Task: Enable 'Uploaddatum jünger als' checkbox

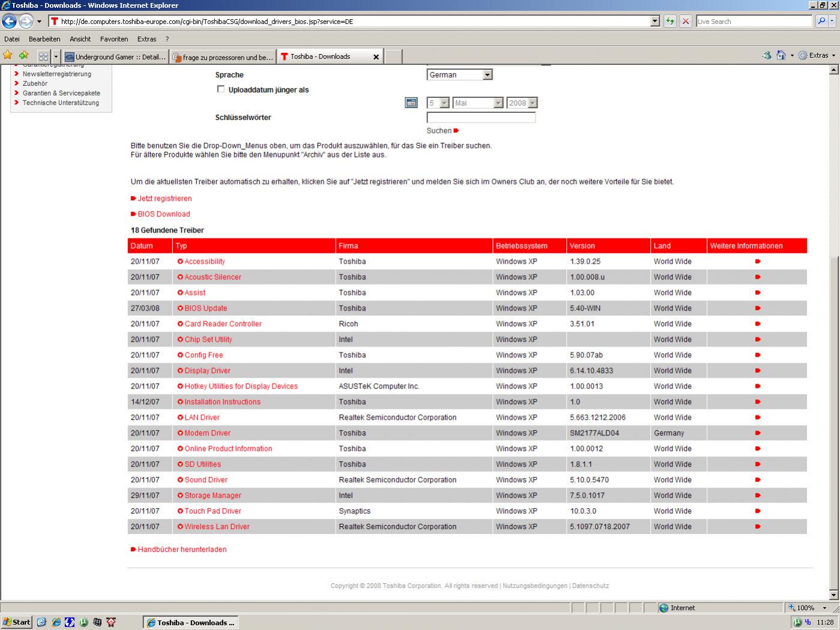Action: tap(220, 89)
